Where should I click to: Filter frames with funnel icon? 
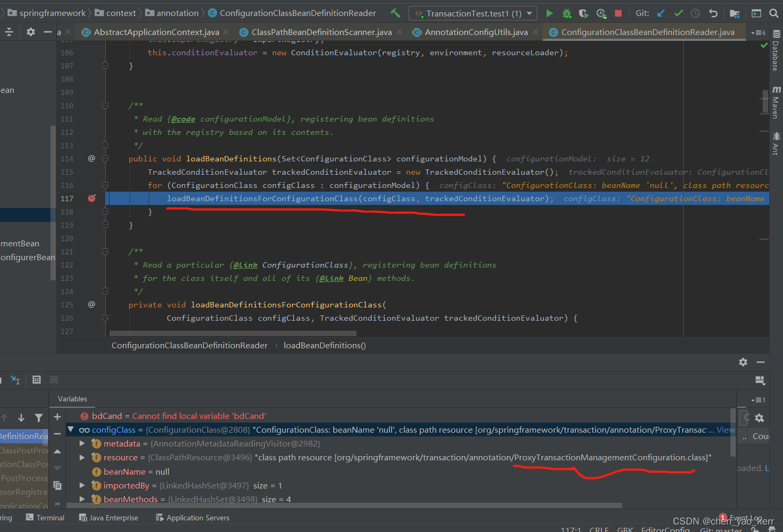(39, 418)
